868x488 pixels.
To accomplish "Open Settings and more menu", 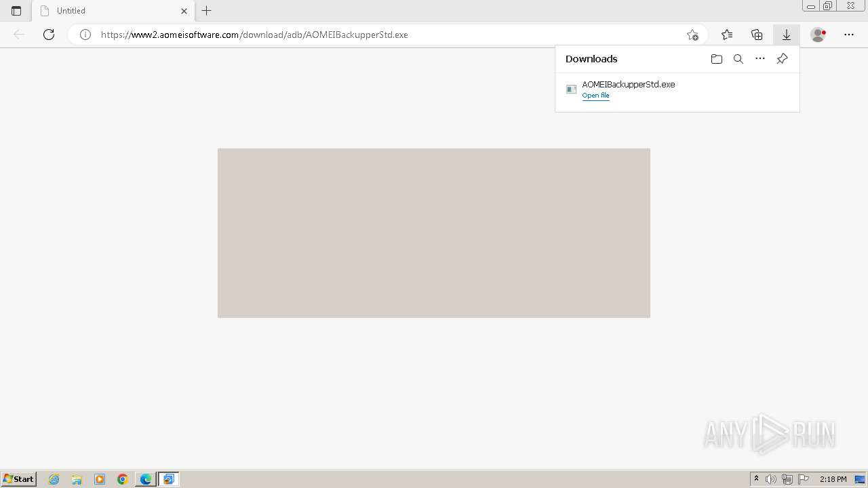I will tap(849, 35).
